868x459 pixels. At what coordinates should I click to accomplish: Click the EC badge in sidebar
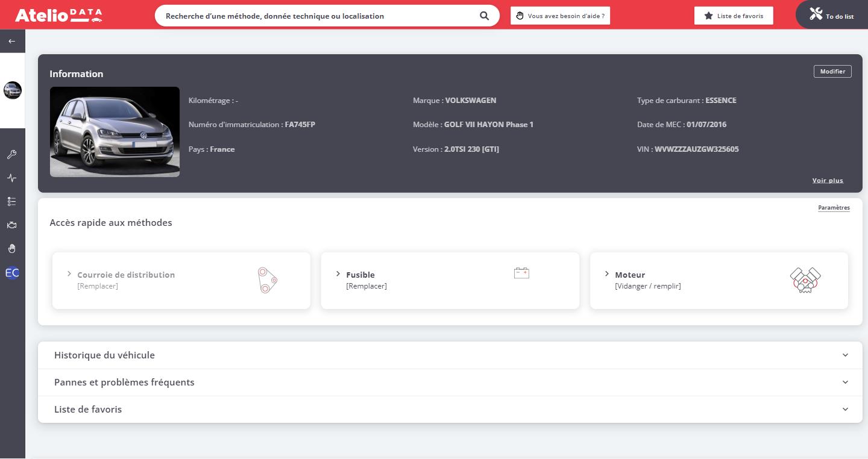coord(12,273)
